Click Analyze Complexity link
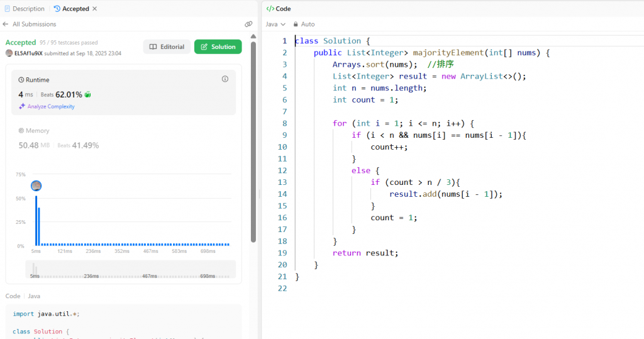This screenshot has width=644, height=339. point(51,106)
